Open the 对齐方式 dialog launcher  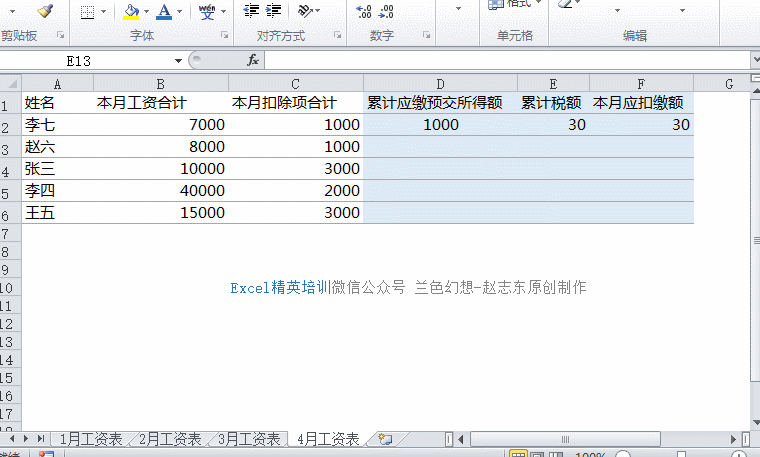[x=337, y=35]
